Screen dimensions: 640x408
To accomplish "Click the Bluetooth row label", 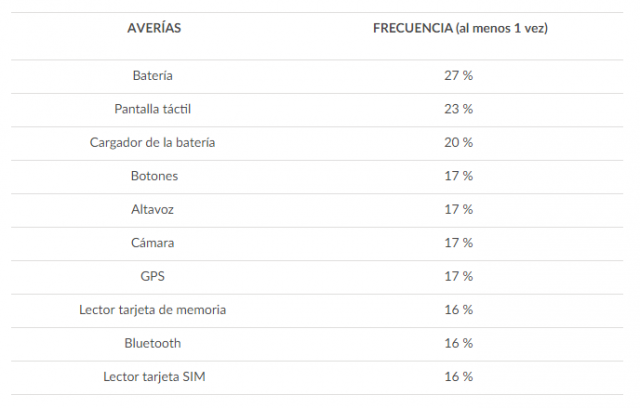I will (153, 343).
